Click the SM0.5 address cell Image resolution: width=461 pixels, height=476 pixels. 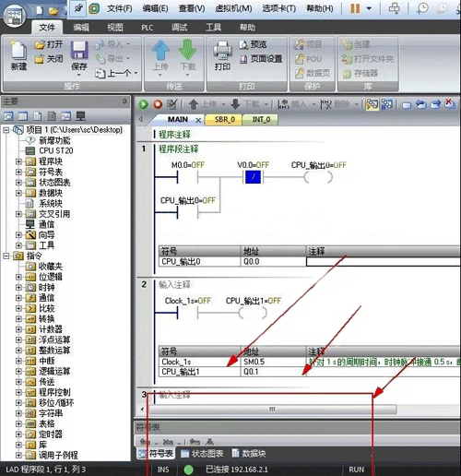(273, 362)
